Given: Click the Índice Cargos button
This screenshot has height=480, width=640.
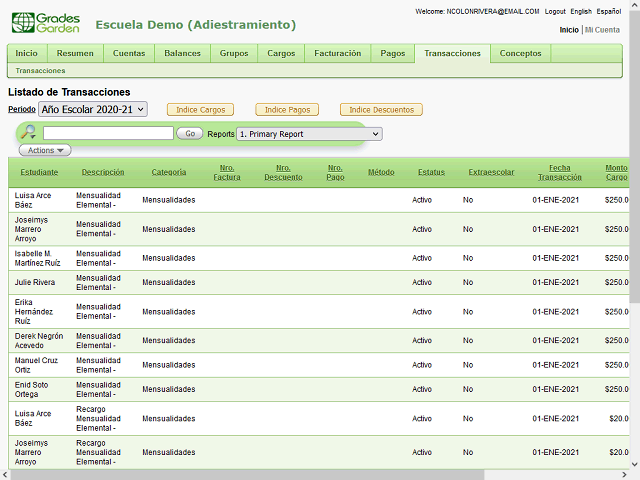Looking at the screenshot, I should coord(200,109).
